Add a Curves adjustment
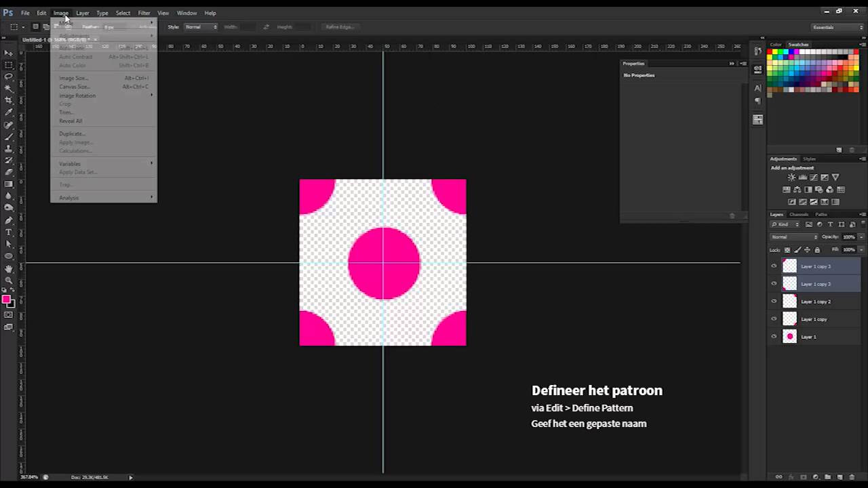The height and width of the screenshot is (488, 868). (x=813, y=178)
